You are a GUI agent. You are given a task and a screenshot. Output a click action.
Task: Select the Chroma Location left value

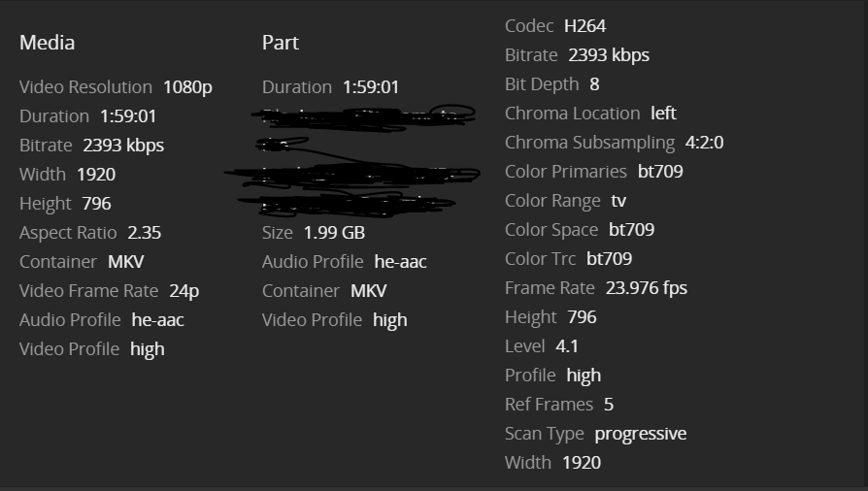663,114
